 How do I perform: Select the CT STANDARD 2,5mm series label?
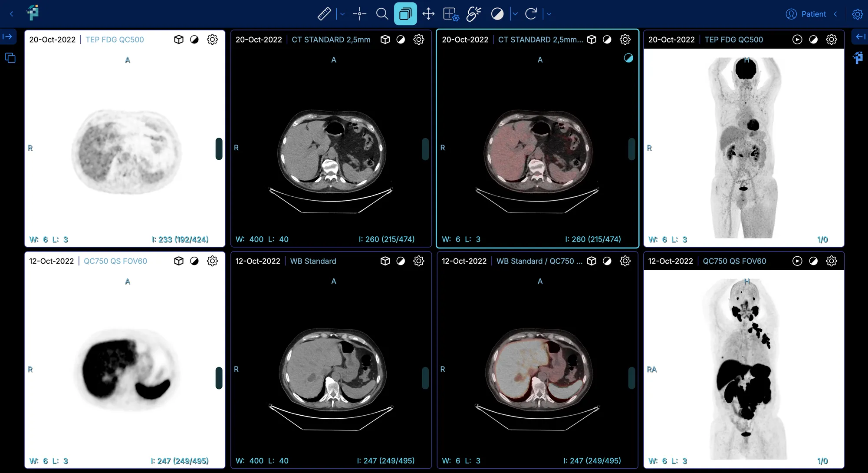click(x=331, y=40)
